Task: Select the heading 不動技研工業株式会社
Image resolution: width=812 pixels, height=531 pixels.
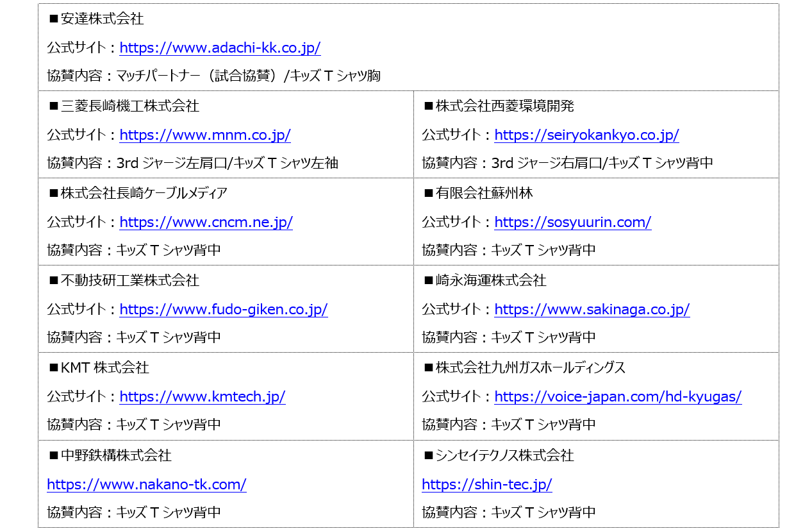Action: click(x=130, y=280)
